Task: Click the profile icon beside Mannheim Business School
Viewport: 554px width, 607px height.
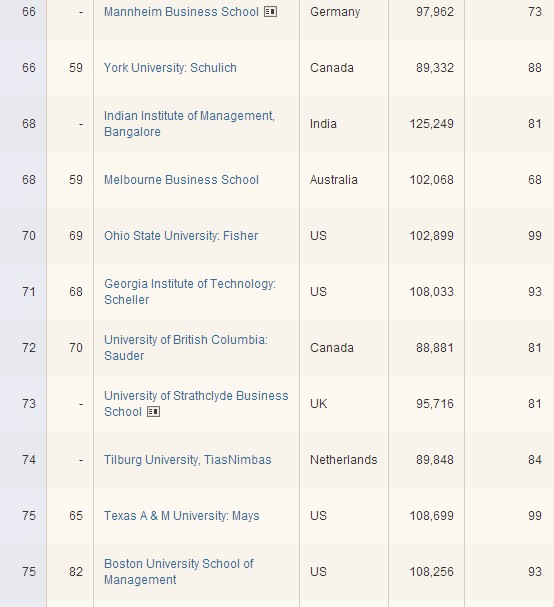Action: [270, 12]
